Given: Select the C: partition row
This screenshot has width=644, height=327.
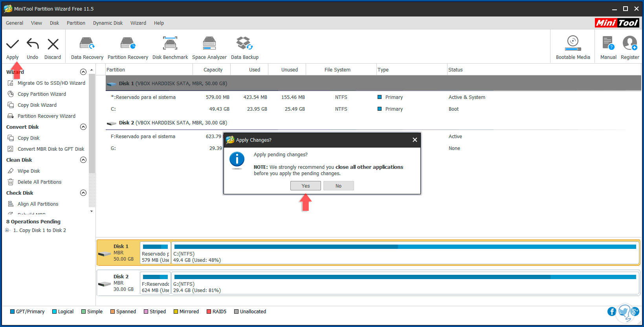Looking at the screenshot, I should (373, 109).
